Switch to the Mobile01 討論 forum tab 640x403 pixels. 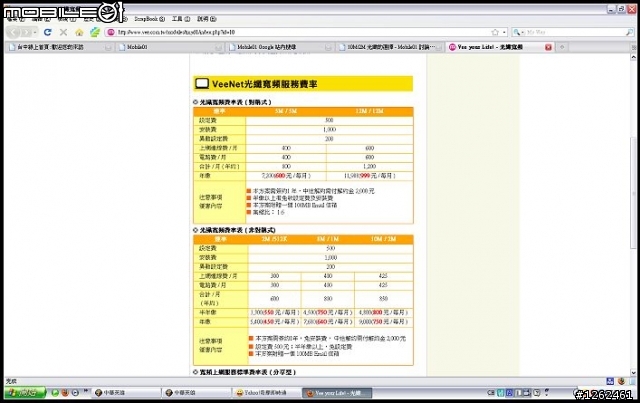pos(390,47)
